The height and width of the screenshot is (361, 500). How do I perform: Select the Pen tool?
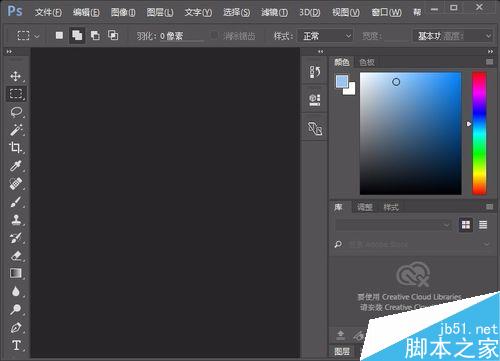pos(16,327)
